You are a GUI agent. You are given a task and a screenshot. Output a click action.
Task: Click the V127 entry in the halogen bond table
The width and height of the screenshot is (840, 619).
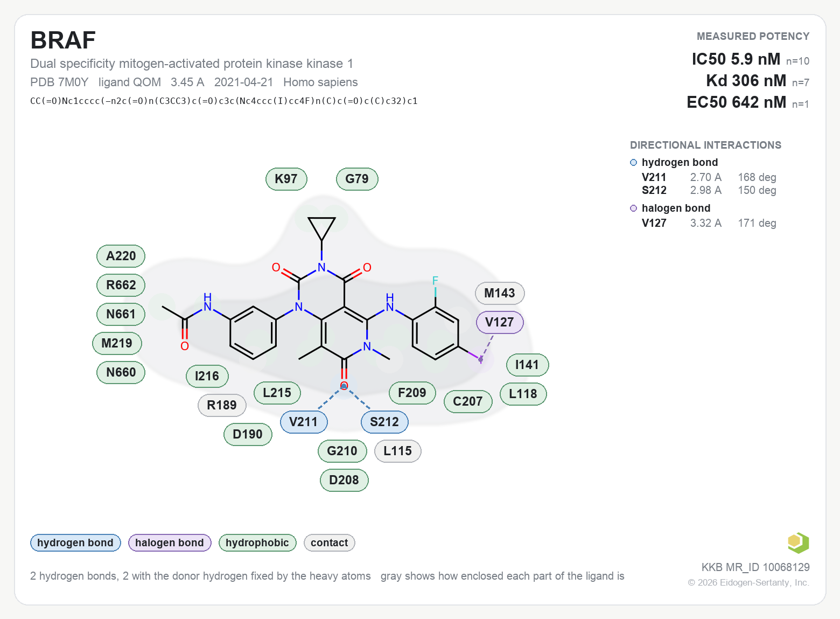[x=654, y=223]
